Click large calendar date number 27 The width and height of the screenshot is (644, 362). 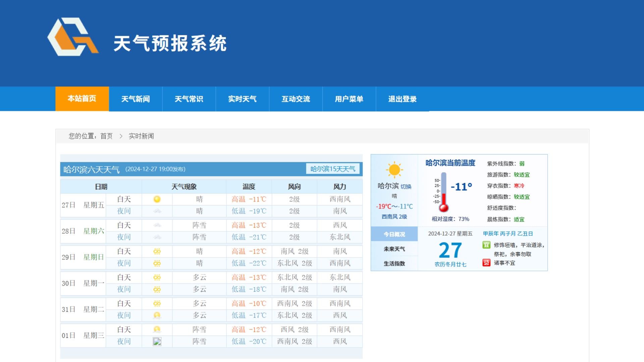(450, 250)
